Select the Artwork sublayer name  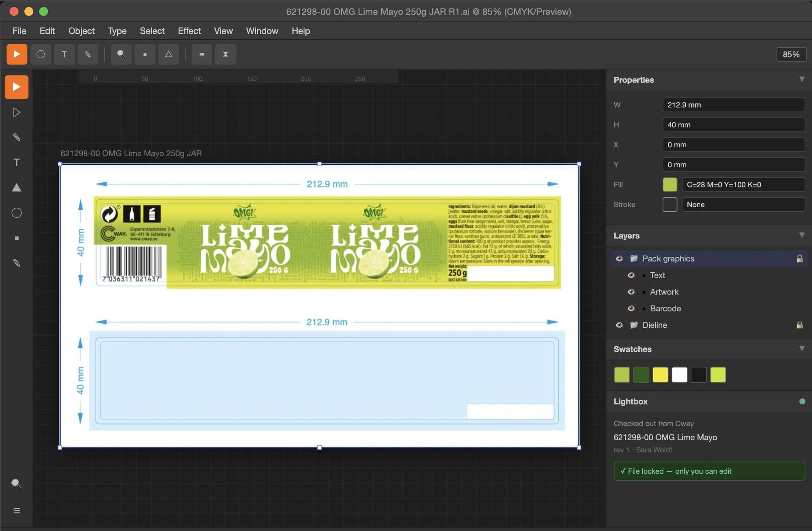click(x=664, y=292)
